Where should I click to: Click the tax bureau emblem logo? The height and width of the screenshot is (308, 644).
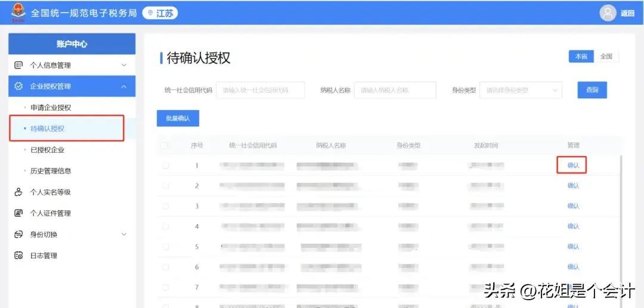pyautogui.click(x=18, y=13)
